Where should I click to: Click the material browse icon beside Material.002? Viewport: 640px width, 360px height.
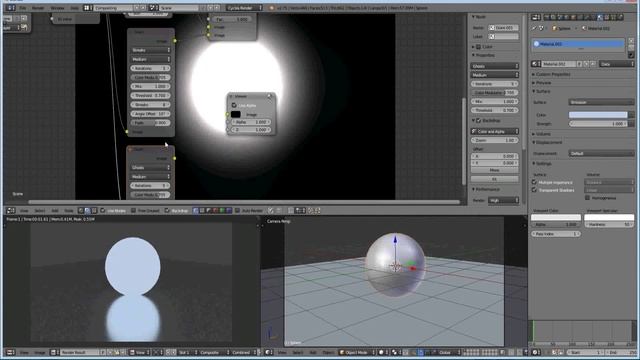536,64
